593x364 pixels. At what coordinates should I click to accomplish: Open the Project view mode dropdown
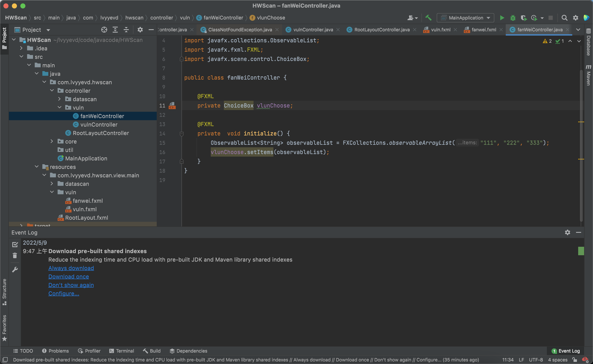pyautogui.click(x=32, y=30)
